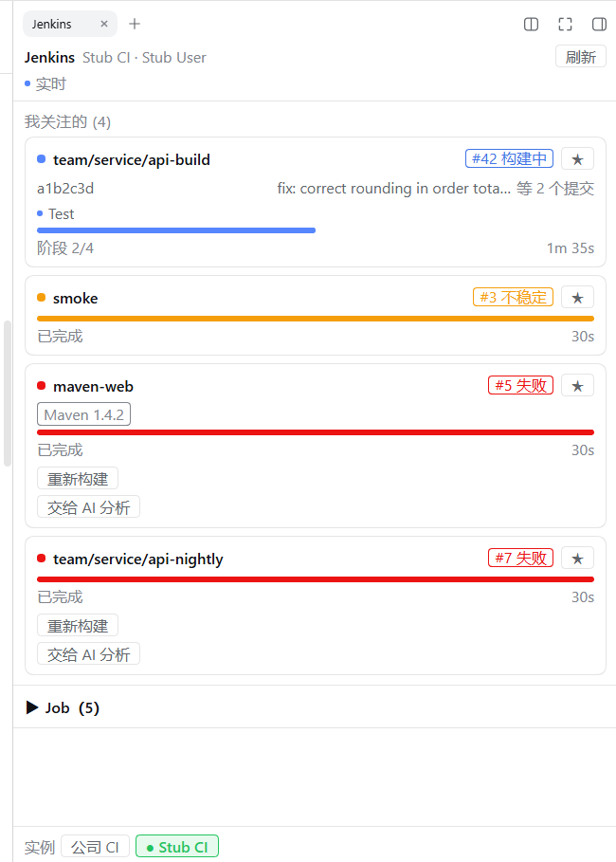Open the #42 构建中 build badge

[510, 159]
